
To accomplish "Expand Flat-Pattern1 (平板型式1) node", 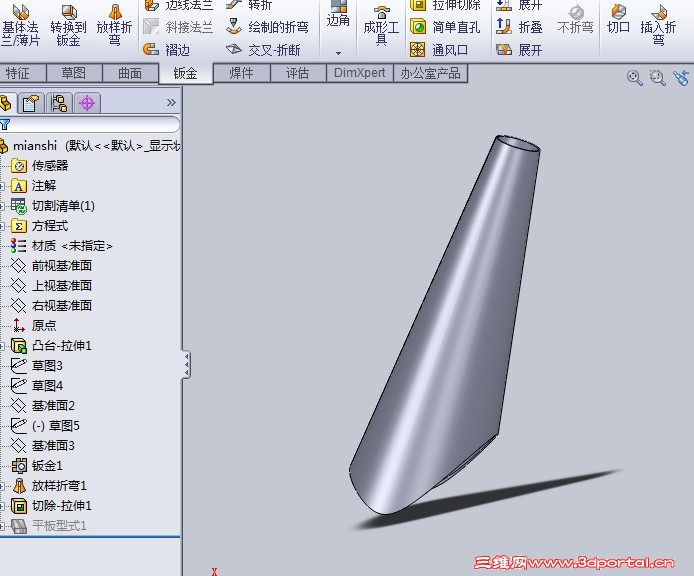I will (x=2, y=526).
